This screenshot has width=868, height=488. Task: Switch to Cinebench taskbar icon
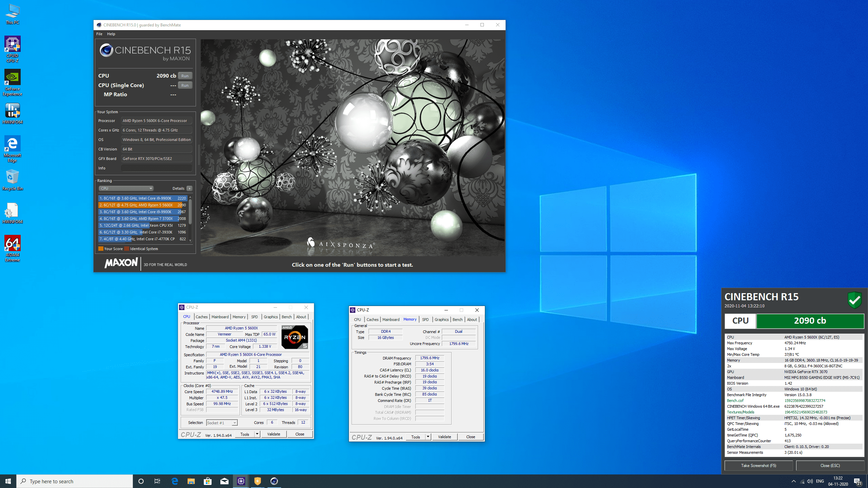274,481
